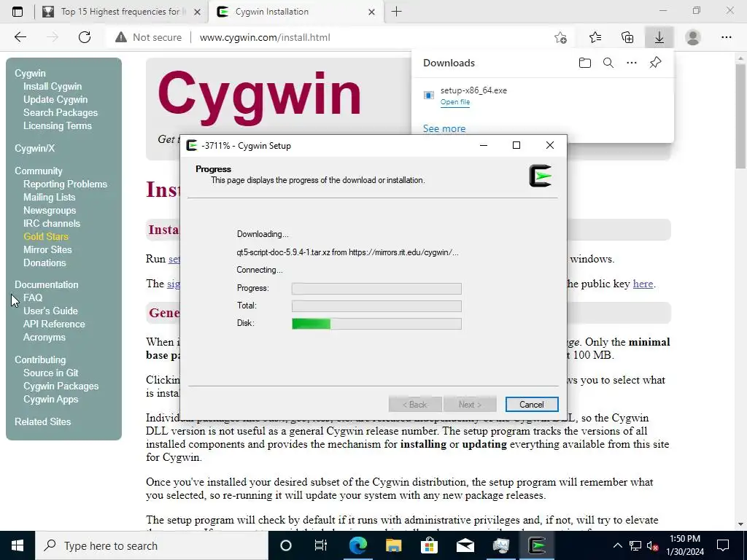Open File Explorer from taskbar

(393, 545)
